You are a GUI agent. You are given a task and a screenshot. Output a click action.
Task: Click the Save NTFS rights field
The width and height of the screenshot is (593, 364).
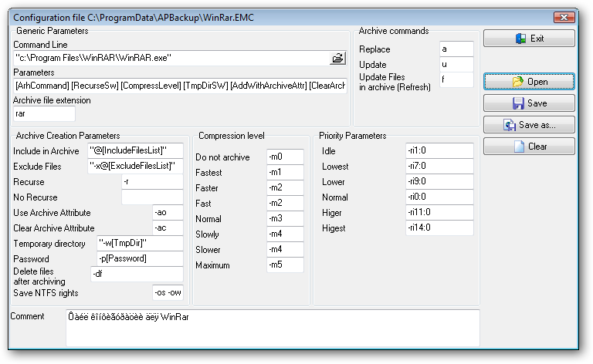coord(168,292)
